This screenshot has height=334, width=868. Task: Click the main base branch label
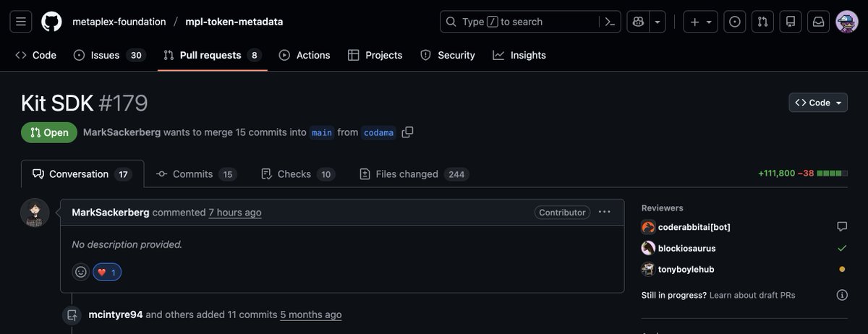(322, 132)
